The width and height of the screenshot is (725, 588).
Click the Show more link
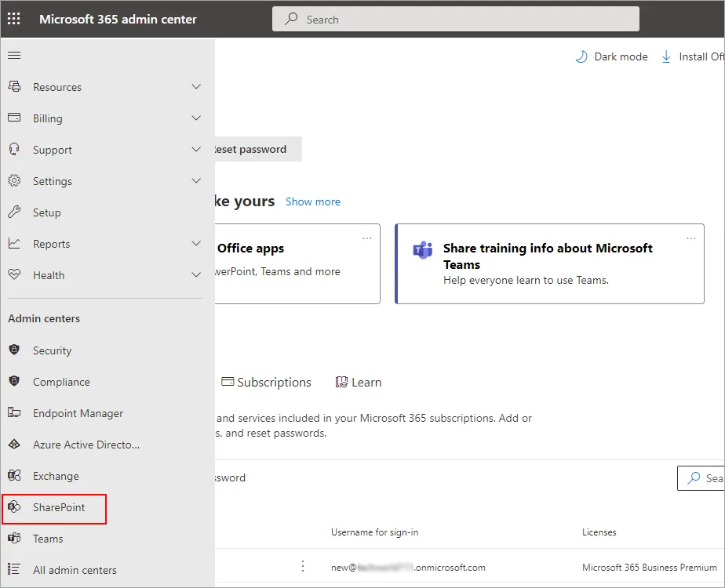click(x=312, y=201)
